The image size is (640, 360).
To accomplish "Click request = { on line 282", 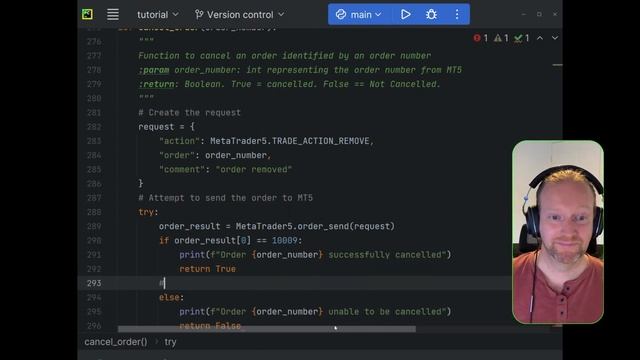I will (167, 127).
